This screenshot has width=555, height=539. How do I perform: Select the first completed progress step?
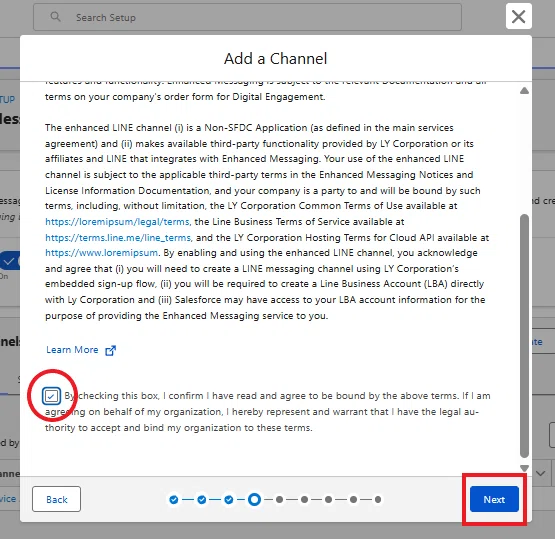174,499
